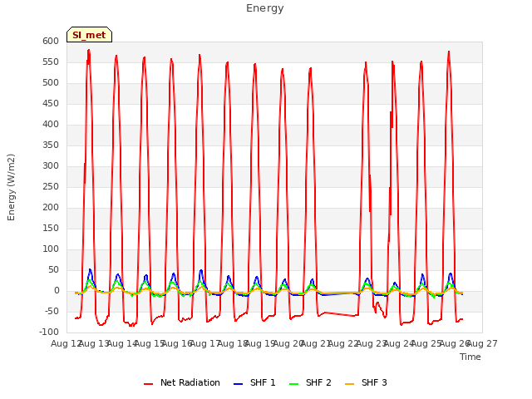Click the green SHF 2 legend swatch

point(293,384)
